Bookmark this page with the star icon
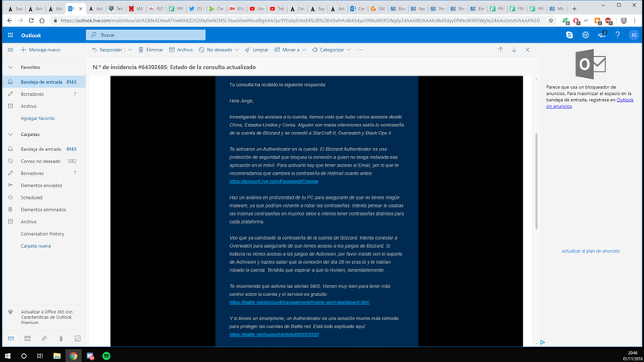 pos(551,20)
